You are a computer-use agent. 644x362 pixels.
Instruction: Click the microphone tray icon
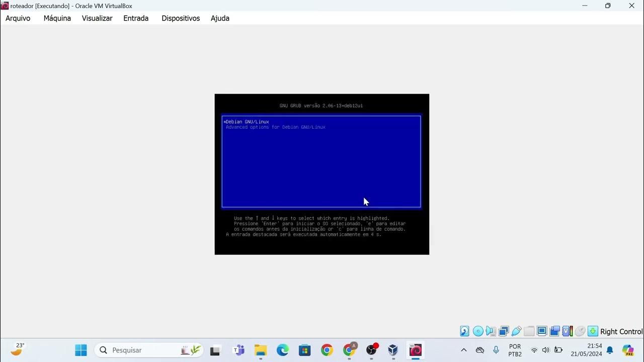pyautogui.click(x=496, y=350)
